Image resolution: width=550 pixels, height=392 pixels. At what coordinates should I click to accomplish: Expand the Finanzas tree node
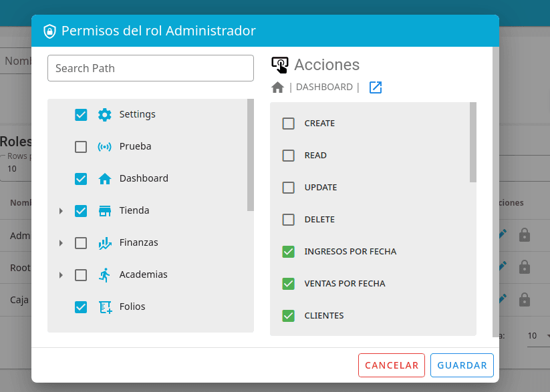coord(61,243)
